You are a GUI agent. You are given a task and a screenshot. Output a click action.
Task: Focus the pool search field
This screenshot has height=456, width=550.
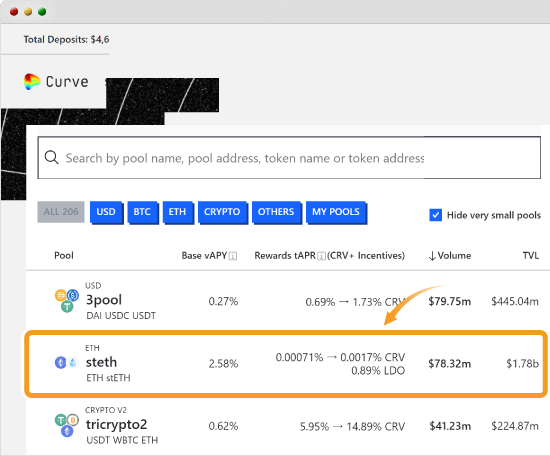(289, 157)
